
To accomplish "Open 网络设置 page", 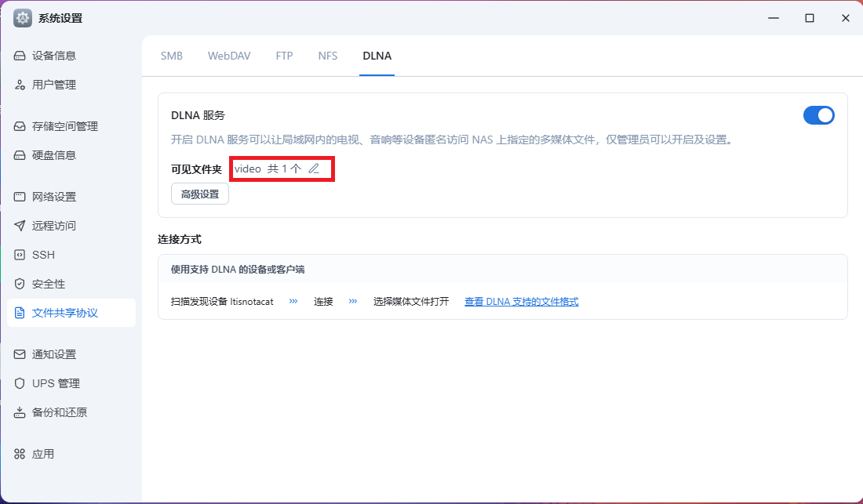I will 71,197.
